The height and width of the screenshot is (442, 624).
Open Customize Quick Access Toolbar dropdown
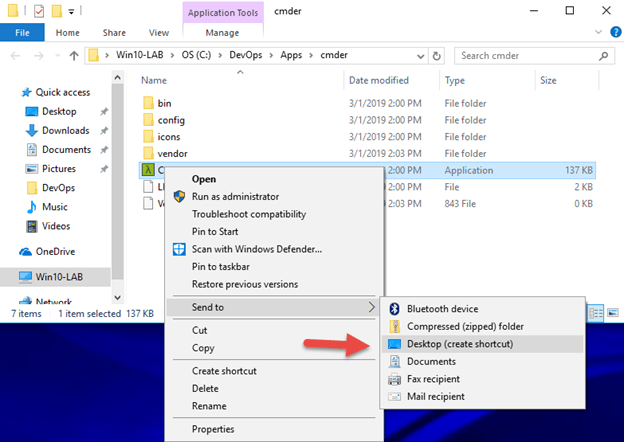point(71,12)
